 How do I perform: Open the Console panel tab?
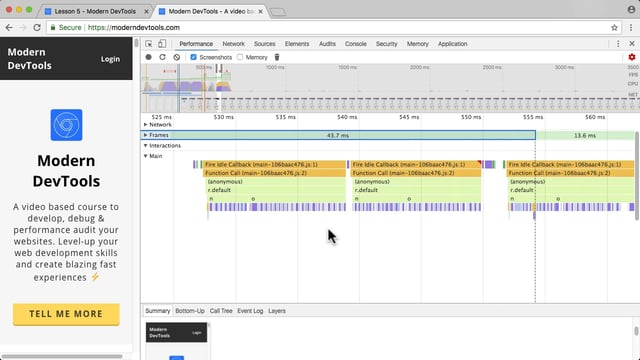[356, 44]
